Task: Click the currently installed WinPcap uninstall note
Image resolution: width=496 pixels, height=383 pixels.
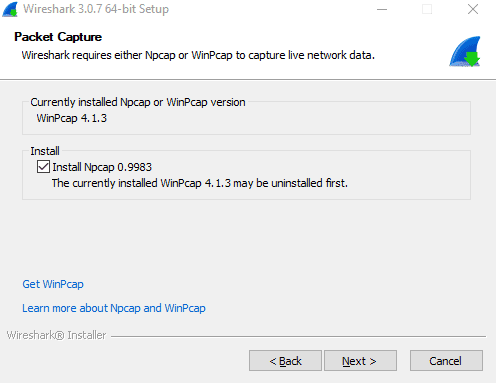Action: (x=200, y=183)
